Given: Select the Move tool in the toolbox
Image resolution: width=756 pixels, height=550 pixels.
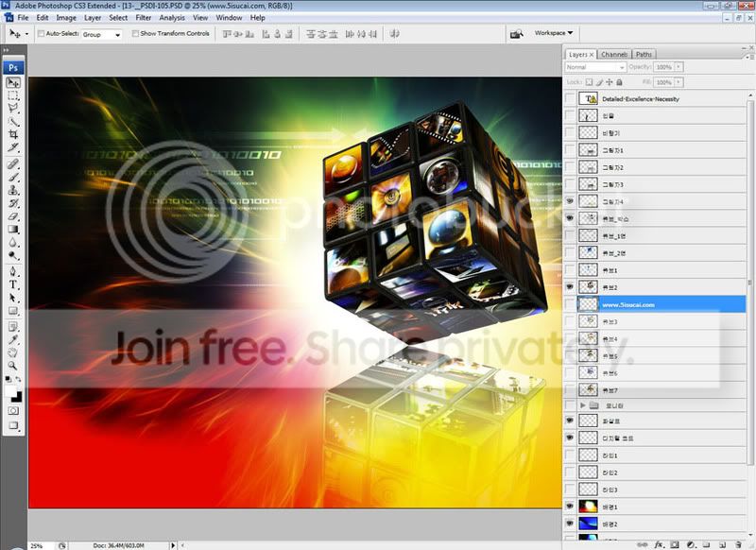Looking at the screenshot, I should click(x=13, y=82).
